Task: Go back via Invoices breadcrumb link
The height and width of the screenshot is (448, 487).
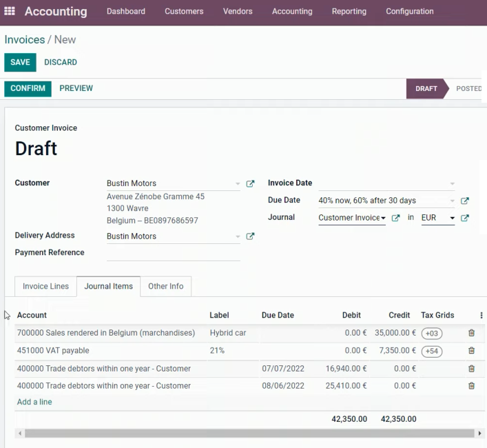Action: 25,39
